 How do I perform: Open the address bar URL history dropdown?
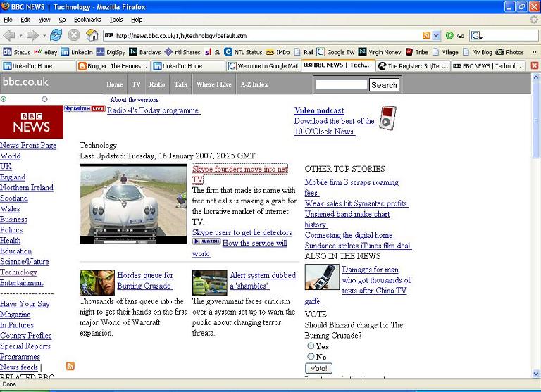click(x=436, y=35)
